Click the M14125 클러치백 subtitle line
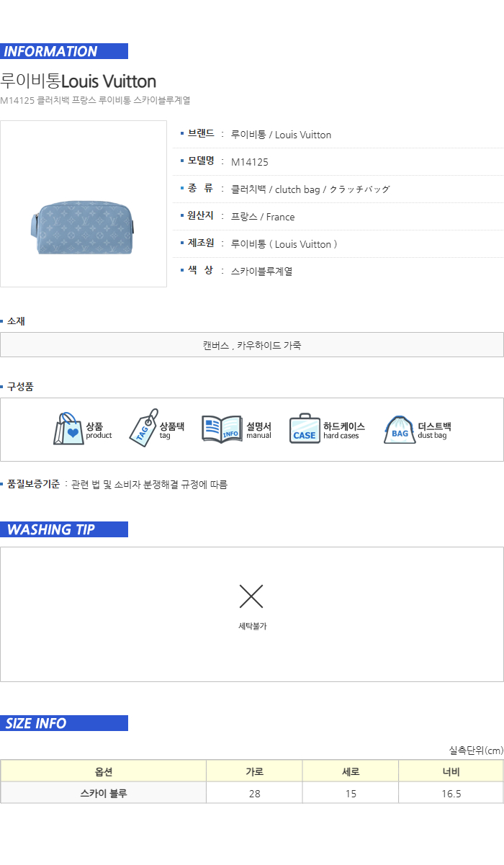Screen dimensions: 504x865 pyautogui.click(x=95, y=101)
